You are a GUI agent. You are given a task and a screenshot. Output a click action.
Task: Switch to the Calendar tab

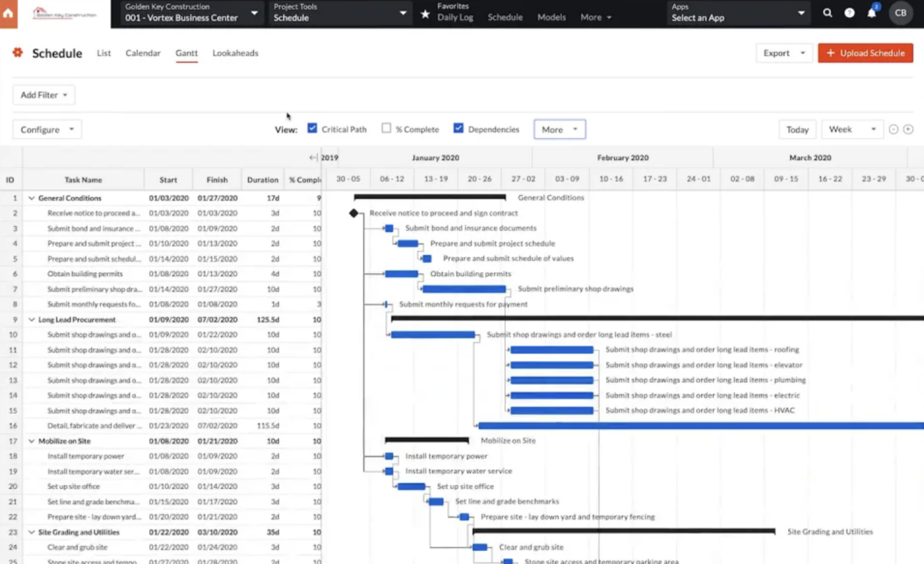click(143, 53)
